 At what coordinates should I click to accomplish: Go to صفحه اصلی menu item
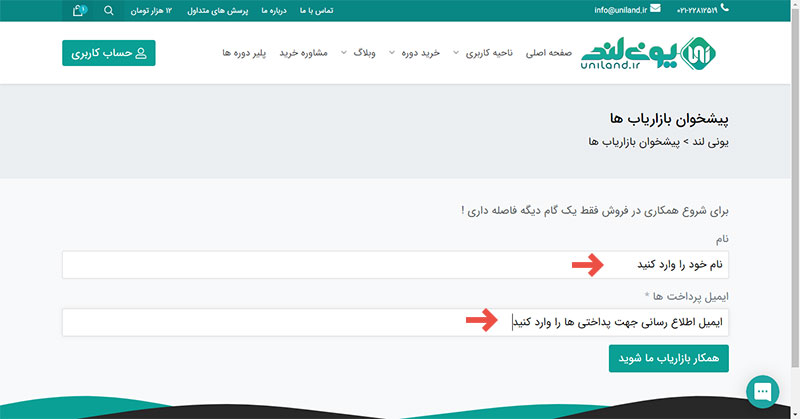[548, 53]
